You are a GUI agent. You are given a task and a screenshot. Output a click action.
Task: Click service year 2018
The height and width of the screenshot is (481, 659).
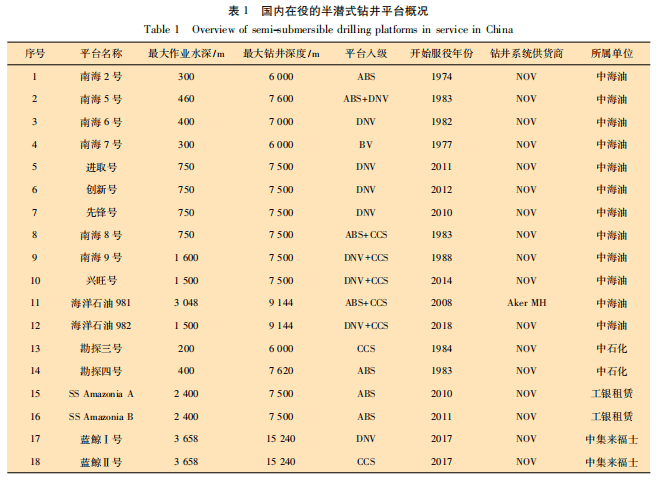442,325
